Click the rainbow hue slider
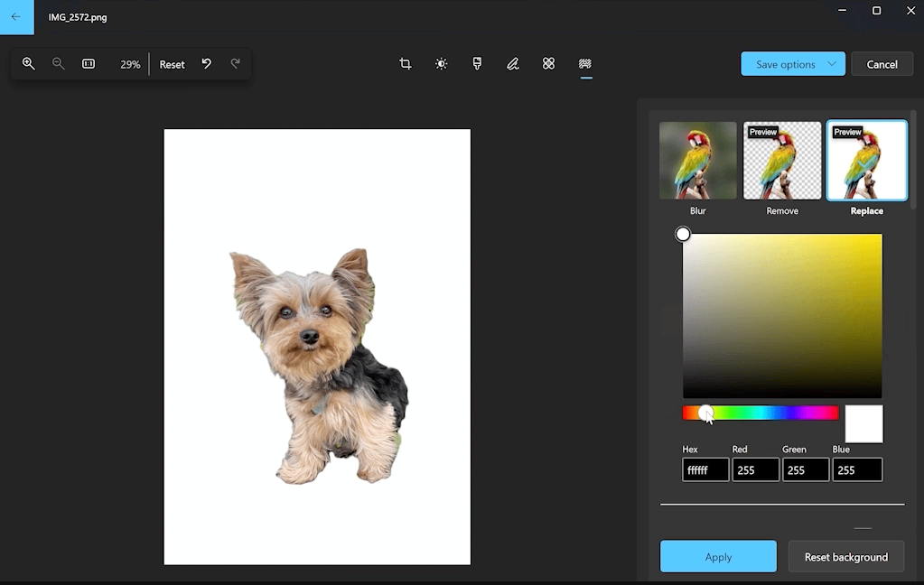Viewport: 924px width, 585px height. [x=761, y=413]
